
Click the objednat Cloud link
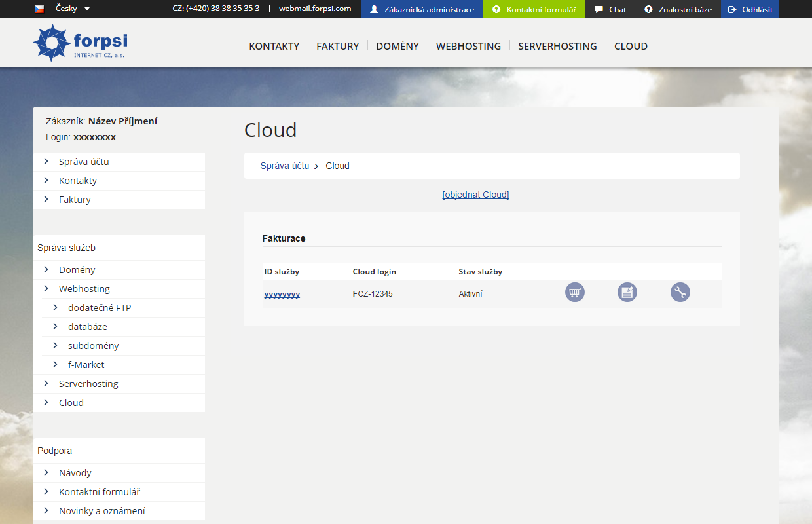tap(475, 195)
